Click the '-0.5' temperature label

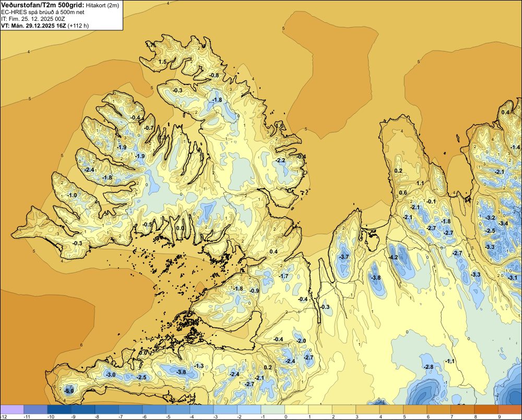point(148,225)
